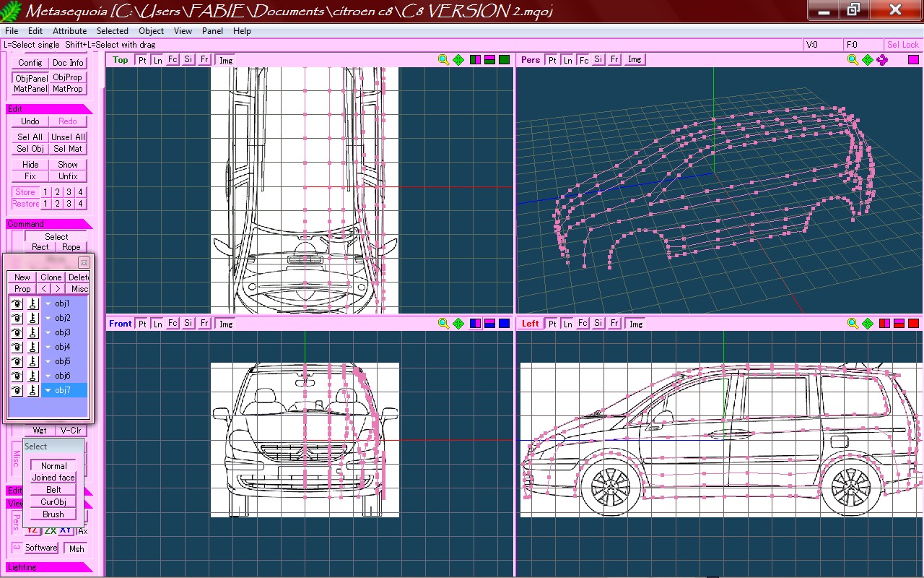The image size is (924, 578).
Task: Click the pan arrows icon in Front viewport
Action: coord(458,324)
